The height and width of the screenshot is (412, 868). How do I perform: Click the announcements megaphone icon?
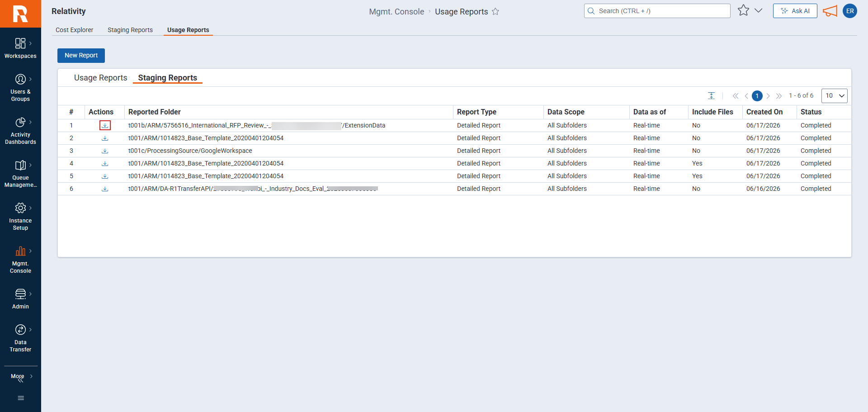click(830, 11)
